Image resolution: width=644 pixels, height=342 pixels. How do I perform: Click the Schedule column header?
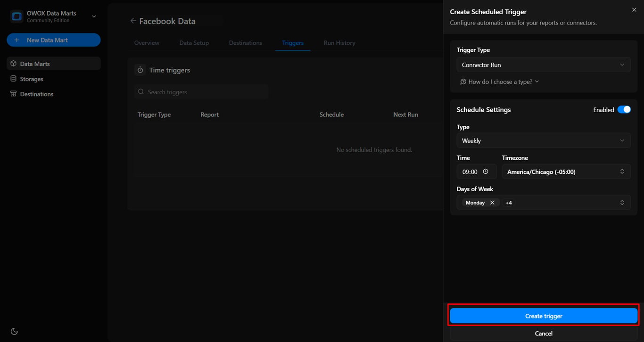331,114
